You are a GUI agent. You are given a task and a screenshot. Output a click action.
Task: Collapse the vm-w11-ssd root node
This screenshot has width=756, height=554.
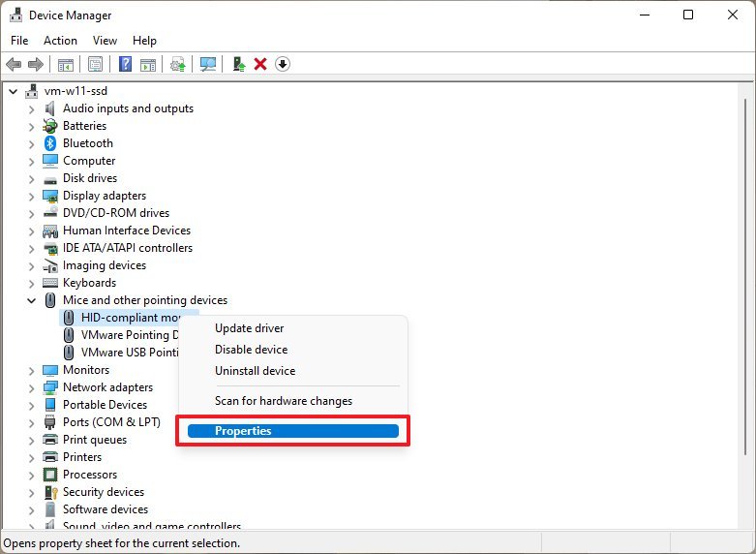(13, 91)
